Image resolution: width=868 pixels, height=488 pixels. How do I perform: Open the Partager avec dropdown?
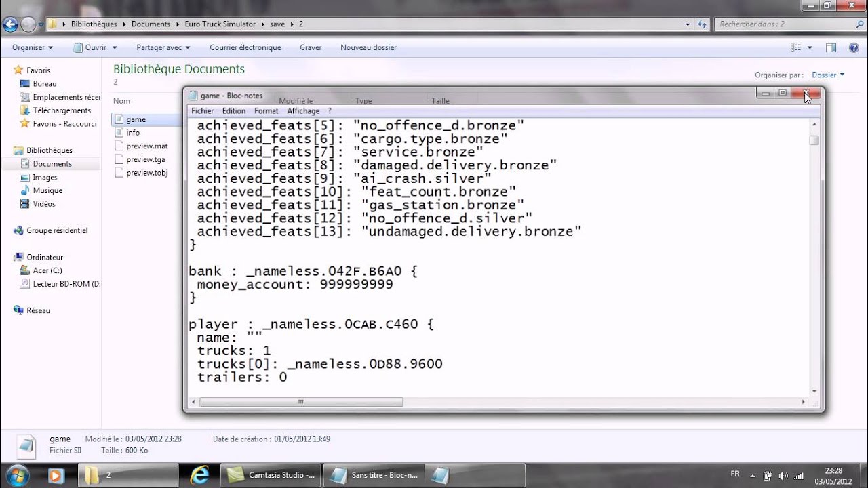(x=163, y=47)
